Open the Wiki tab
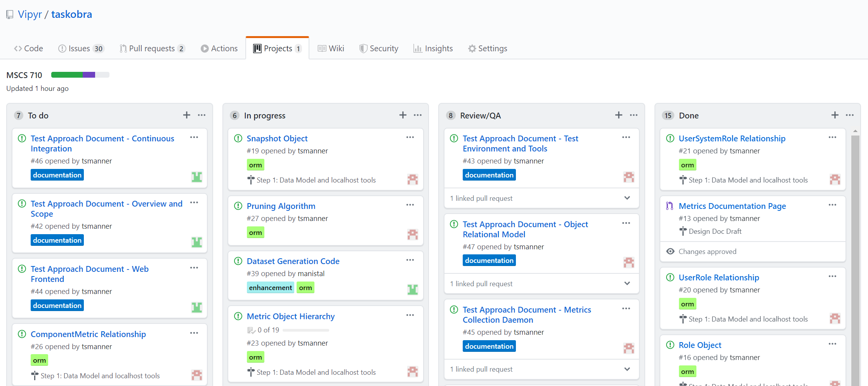This screenshot has height=386, width=868. (x=331, y=49)
